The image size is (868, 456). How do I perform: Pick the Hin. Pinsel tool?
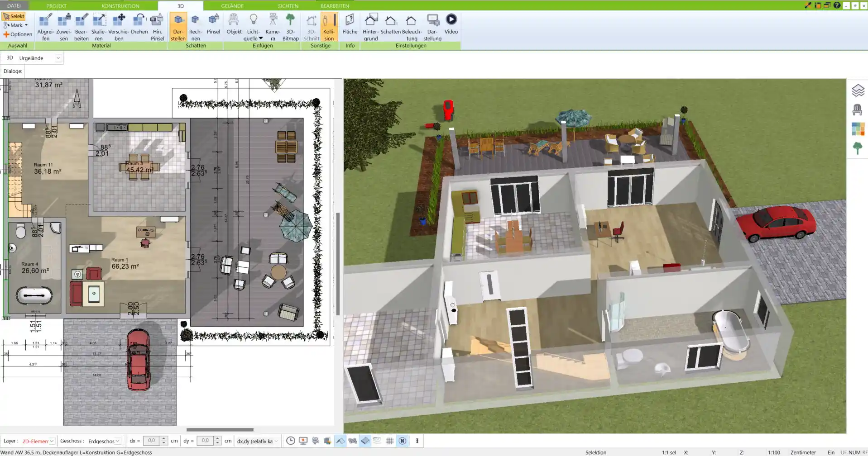pos(157,27)
